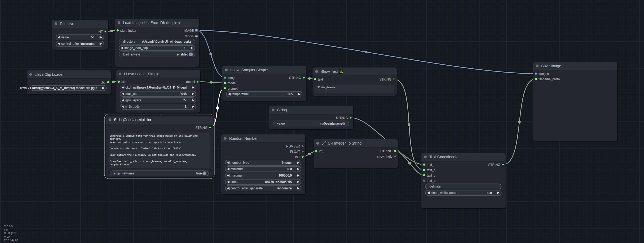Click the link midpoint dot between Loader and Sampler
The width and height of the screenshot is (644, 243).
(x=211, y=82)
